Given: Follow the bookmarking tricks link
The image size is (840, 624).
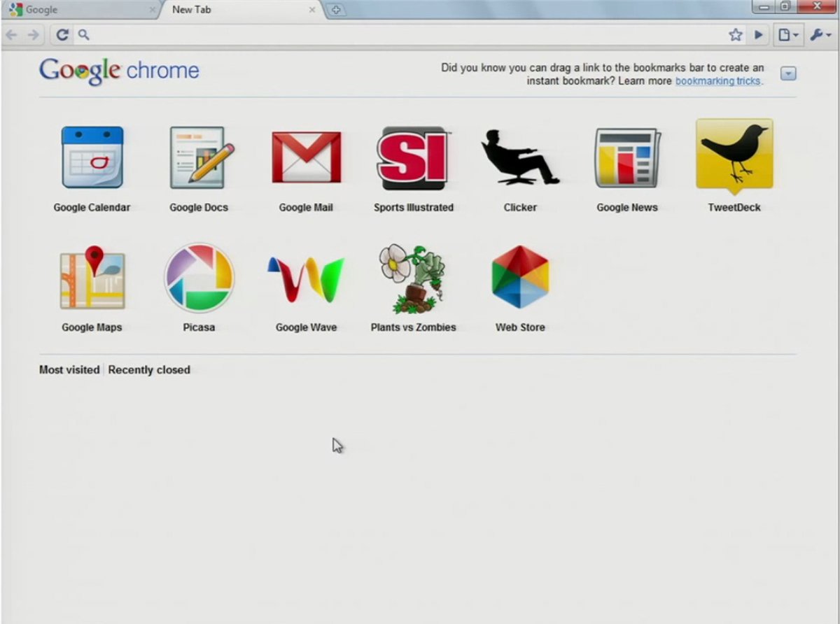Looking at the screenshot, I should coord(718,81).
